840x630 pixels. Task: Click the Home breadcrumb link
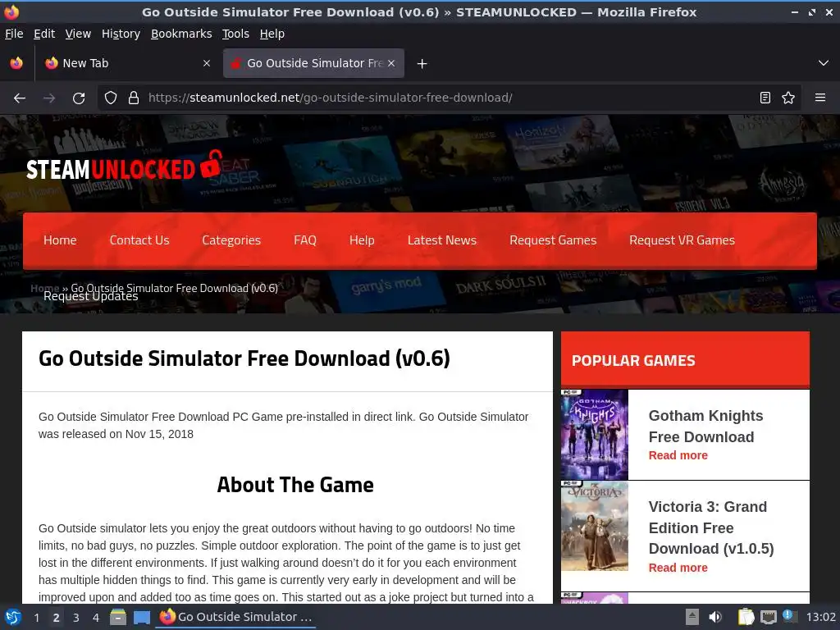pyautogui.click(x=44, y=288)
